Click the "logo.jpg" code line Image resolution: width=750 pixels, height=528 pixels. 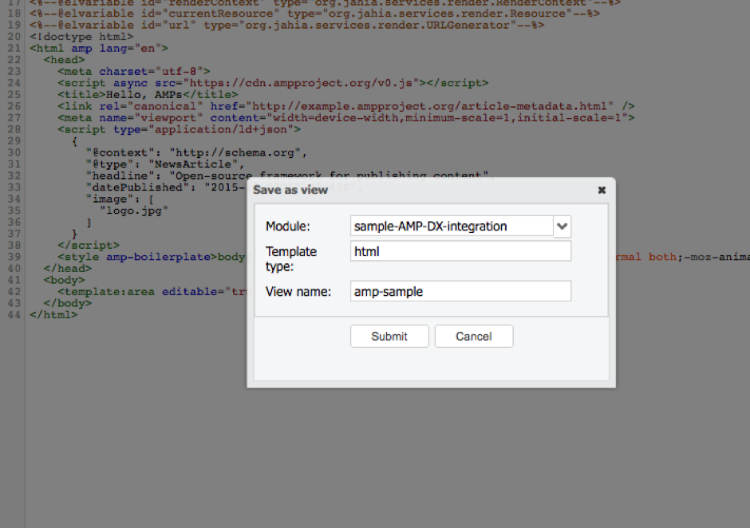pyautogui.click(x=134, y=210)
